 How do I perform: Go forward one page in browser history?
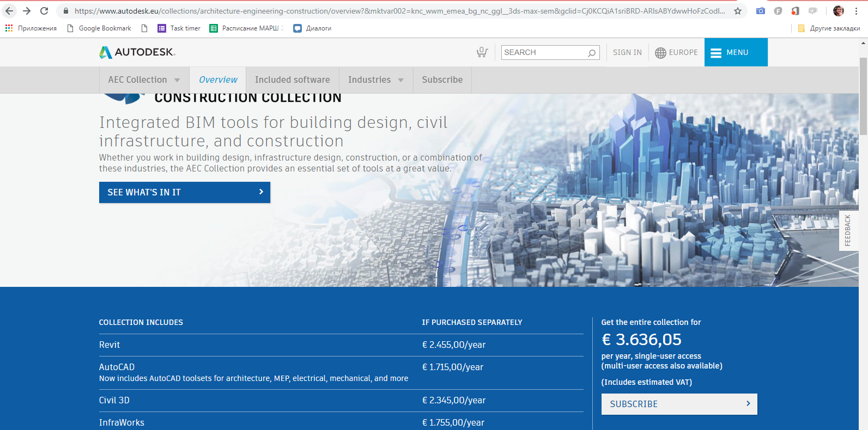[x=27, y=11]
